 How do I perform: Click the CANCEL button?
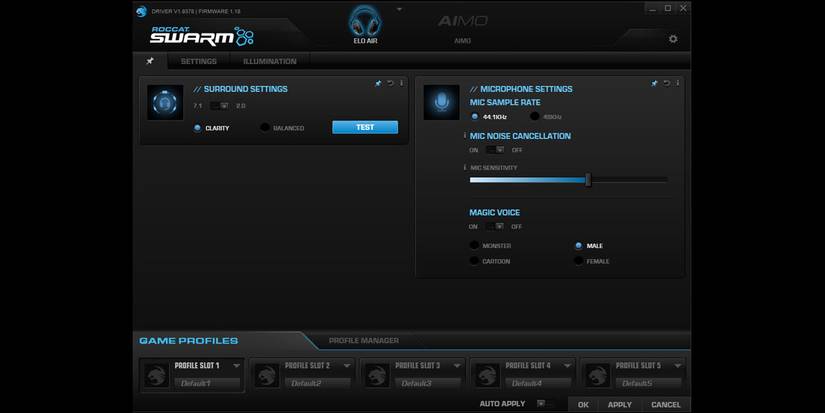click(x=666, y=405)
